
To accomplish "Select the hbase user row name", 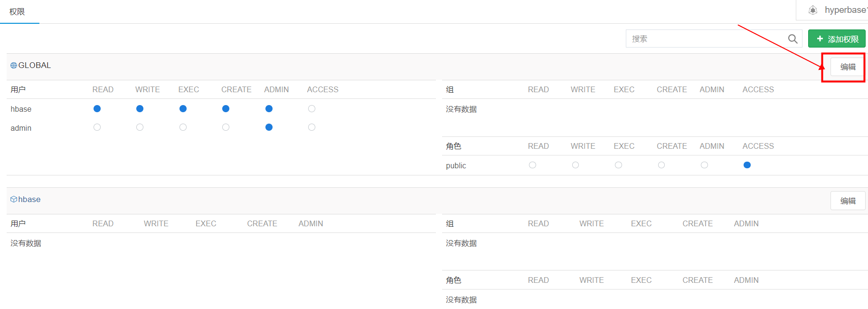I will tap(21, 109).
